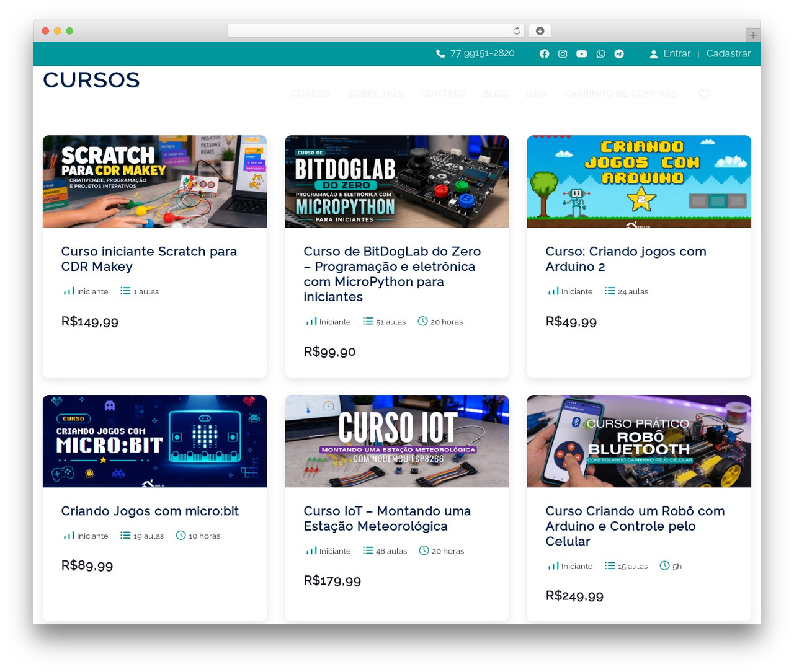Open the CURSOS menu item
The width and height of the screenshot is (794, 672).
click(310, 94)
